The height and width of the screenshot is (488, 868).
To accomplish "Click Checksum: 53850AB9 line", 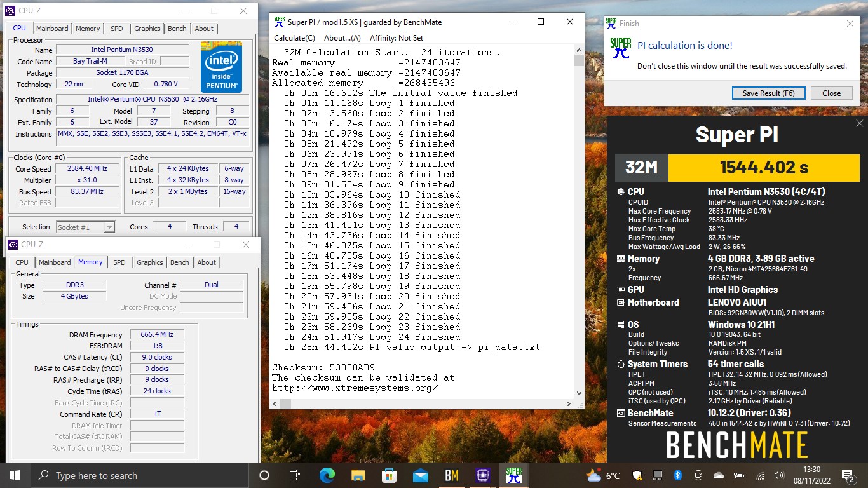I will (x=323, y=367).
